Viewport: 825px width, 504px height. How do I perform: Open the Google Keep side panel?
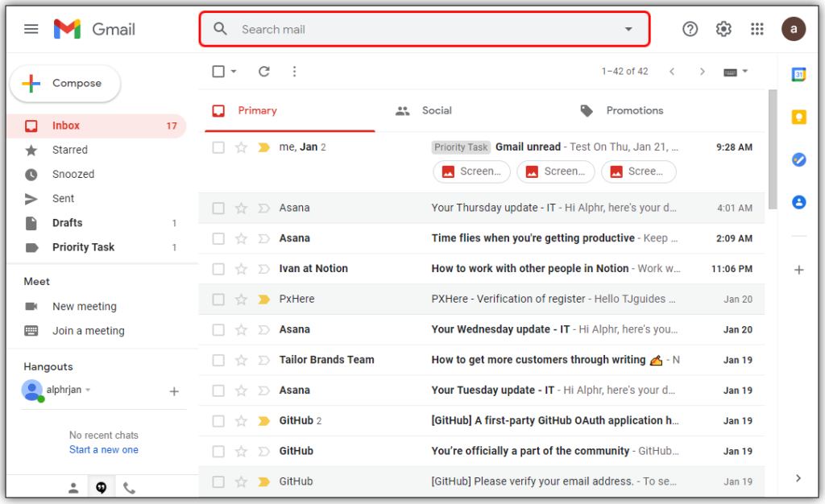click(x=798, y=117)
